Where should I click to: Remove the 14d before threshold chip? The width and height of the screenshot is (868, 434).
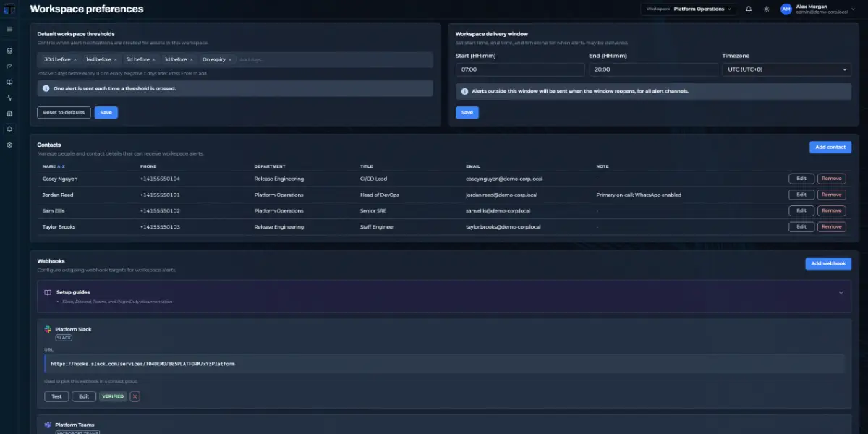(116, 59)
